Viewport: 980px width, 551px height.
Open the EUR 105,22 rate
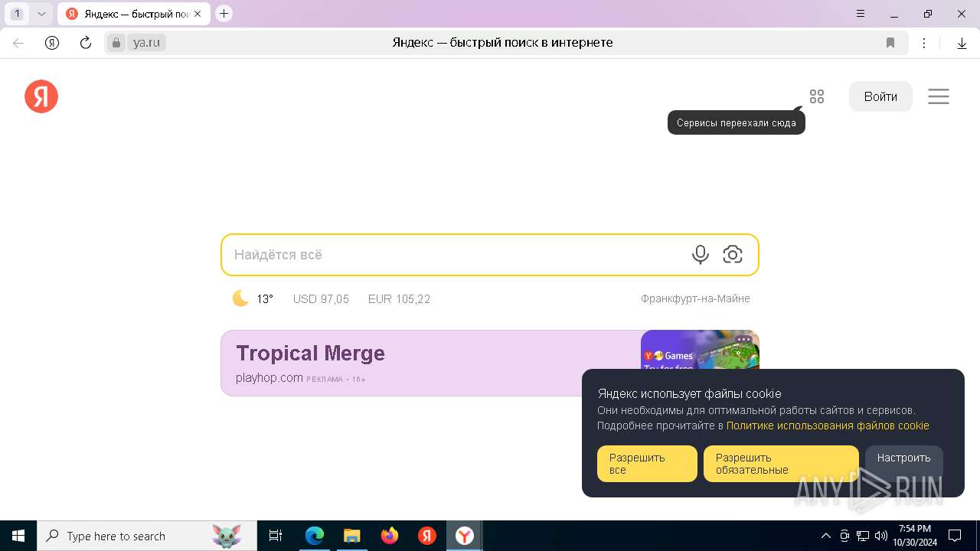coord(399,299)
